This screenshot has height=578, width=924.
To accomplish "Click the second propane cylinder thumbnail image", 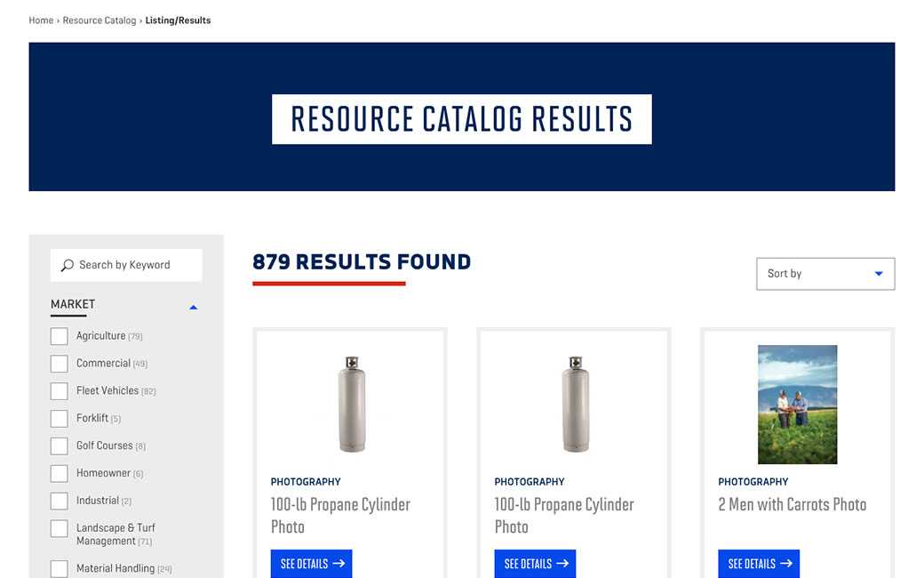I will coord(576,405).
